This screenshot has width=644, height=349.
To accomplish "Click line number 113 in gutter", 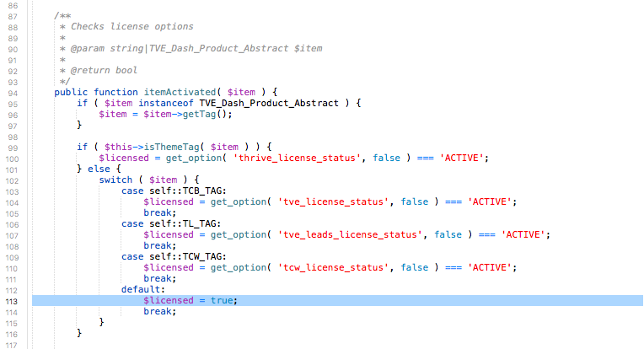I will [12, 302].
